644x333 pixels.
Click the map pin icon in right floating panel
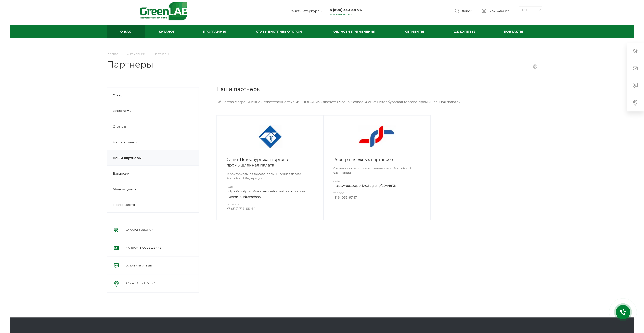(x=635, y=103)
